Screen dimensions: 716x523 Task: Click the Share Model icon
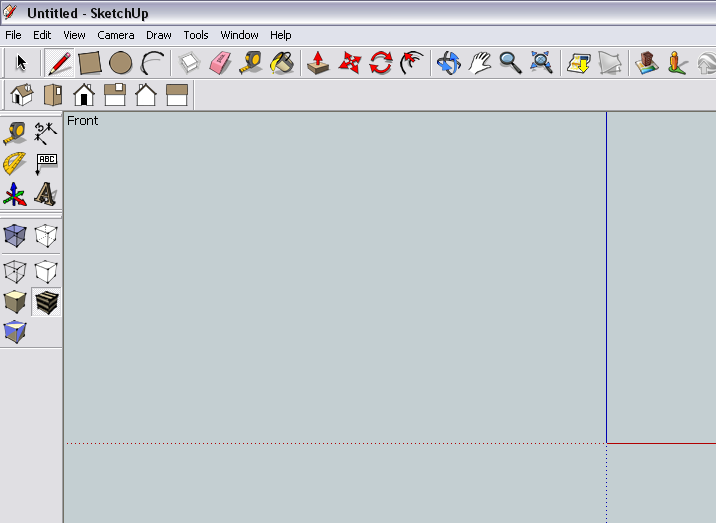pos(610,63)
